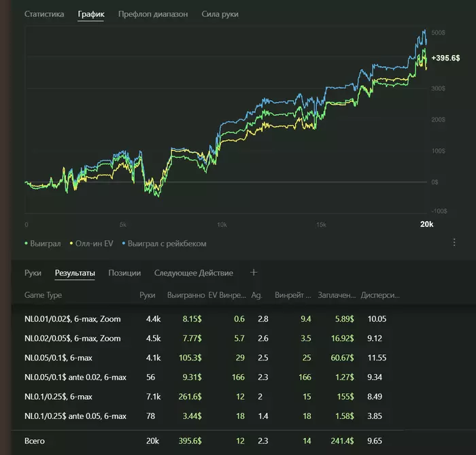Viewport: 476px width, 455px height.
Task: Click the 11.55 dispersion value
Action: point(377,358)
